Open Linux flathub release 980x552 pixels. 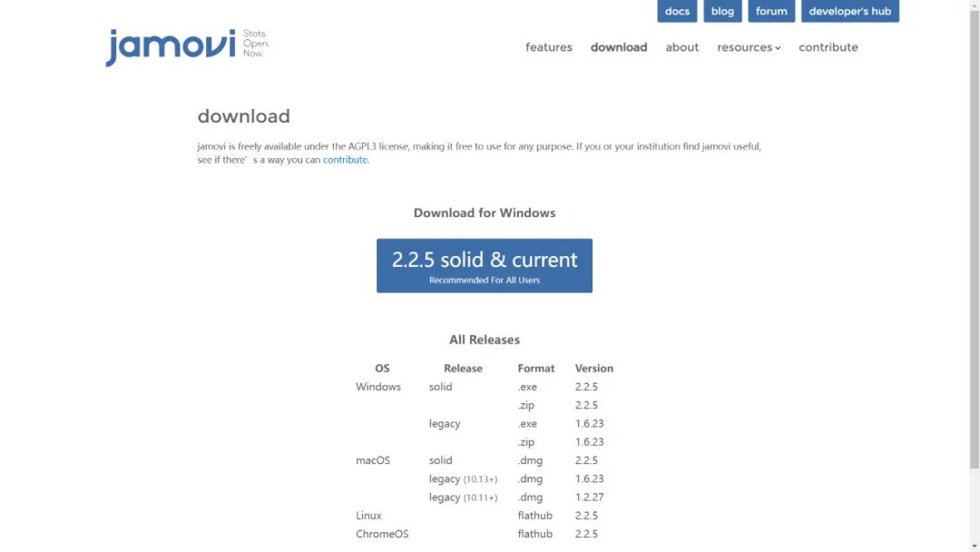535,516
